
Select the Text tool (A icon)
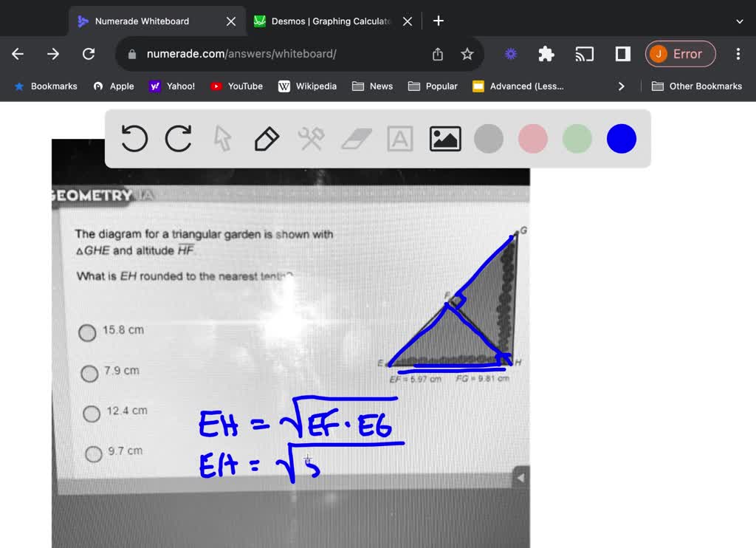click(x=399, y=138)
